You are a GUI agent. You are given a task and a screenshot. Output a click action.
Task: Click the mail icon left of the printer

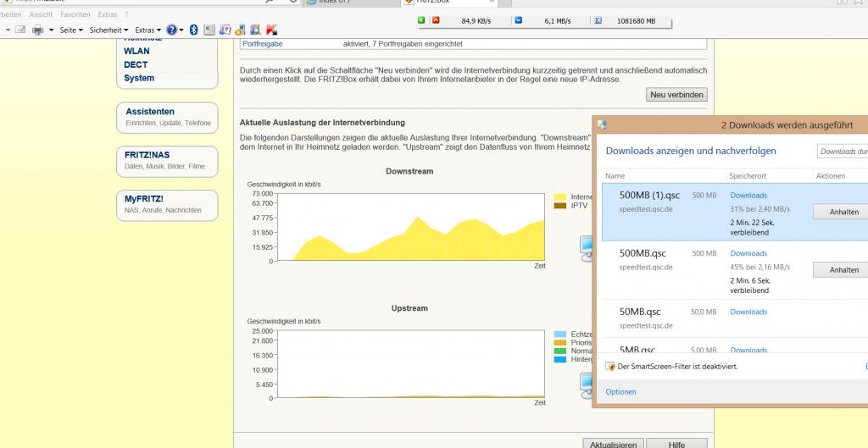[x=20, y=30]
